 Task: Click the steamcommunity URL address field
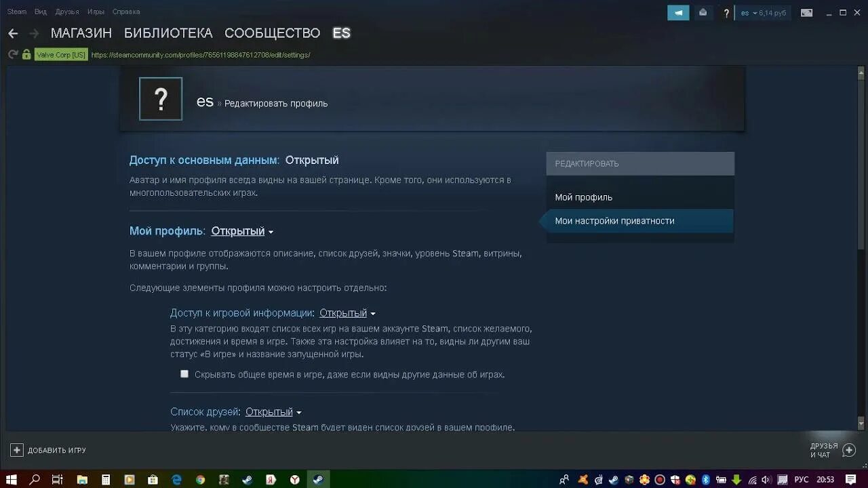[201, 55]
